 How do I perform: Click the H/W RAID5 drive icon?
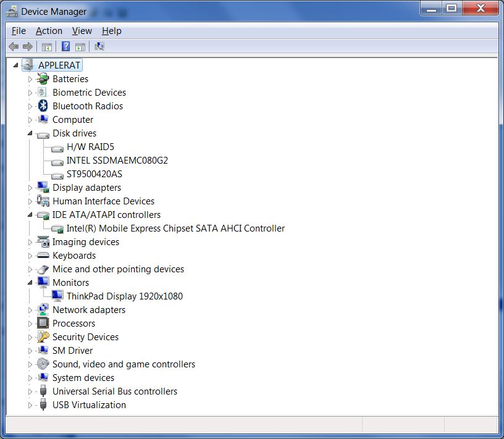point(57,148)
